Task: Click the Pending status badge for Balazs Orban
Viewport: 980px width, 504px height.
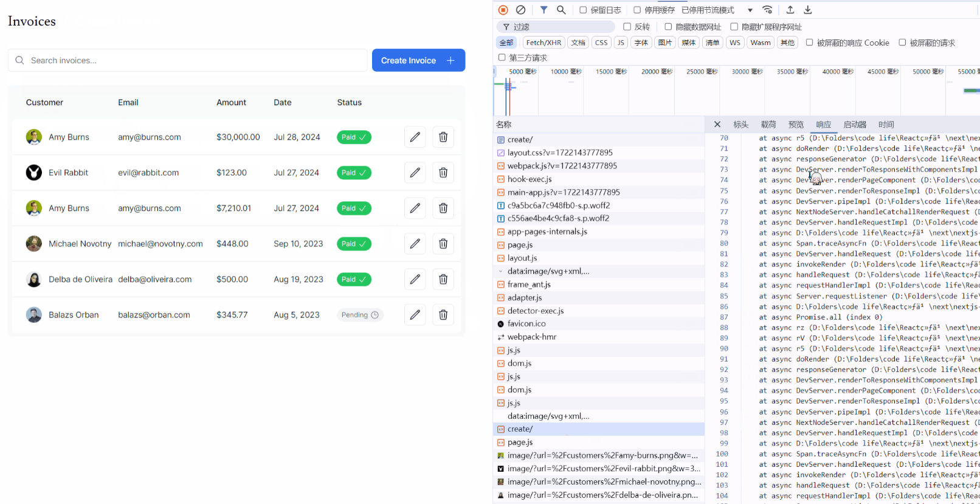Action: coord(360,315)
